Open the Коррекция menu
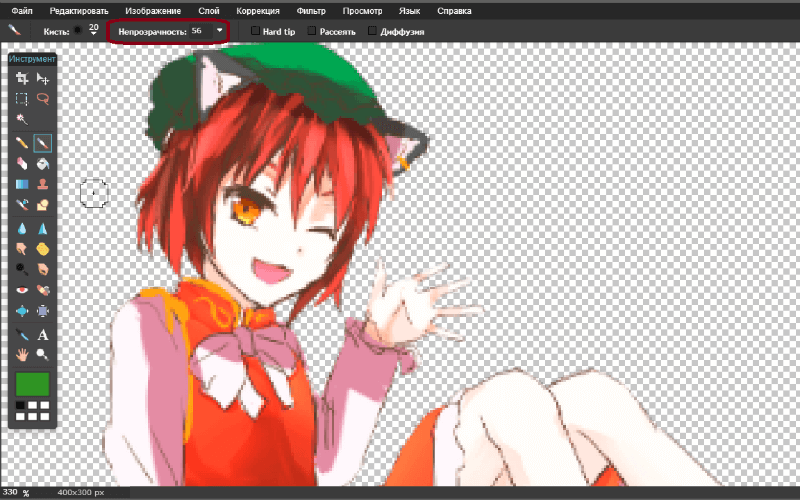 (x=258, y=10)
